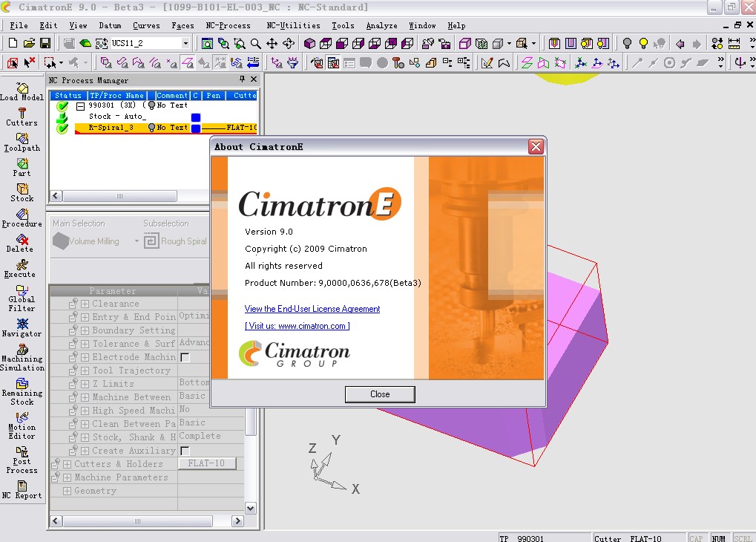756x542 pixels.
Task: Open the Navigator tool
Action: (x=22, y=328)
